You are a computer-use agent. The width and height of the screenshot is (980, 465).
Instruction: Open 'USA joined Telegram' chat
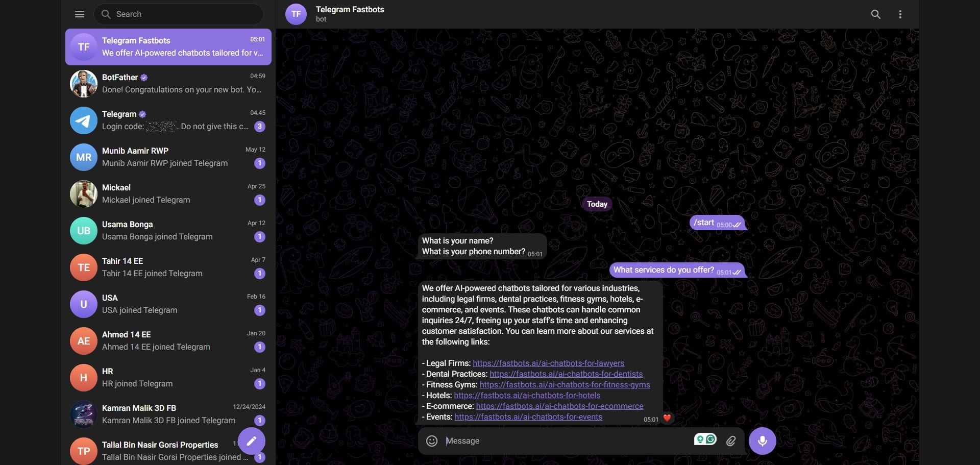click(x=168, y=304)
